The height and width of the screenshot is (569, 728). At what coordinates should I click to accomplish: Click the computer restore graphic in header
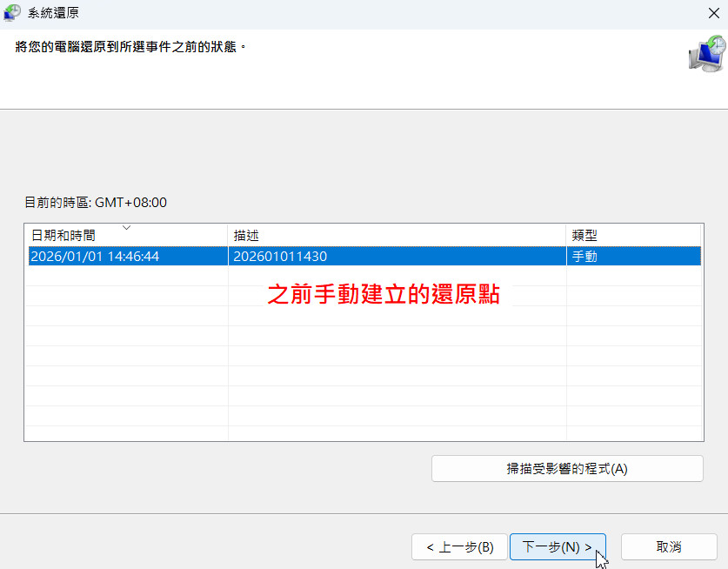click(x=705, y=54)
